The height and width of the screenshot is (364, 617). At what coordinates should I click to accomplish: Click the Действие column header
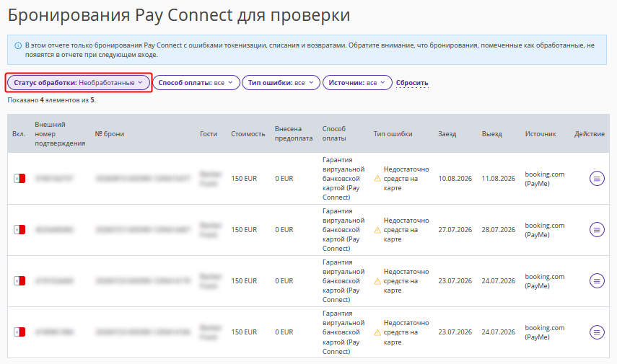590,133
